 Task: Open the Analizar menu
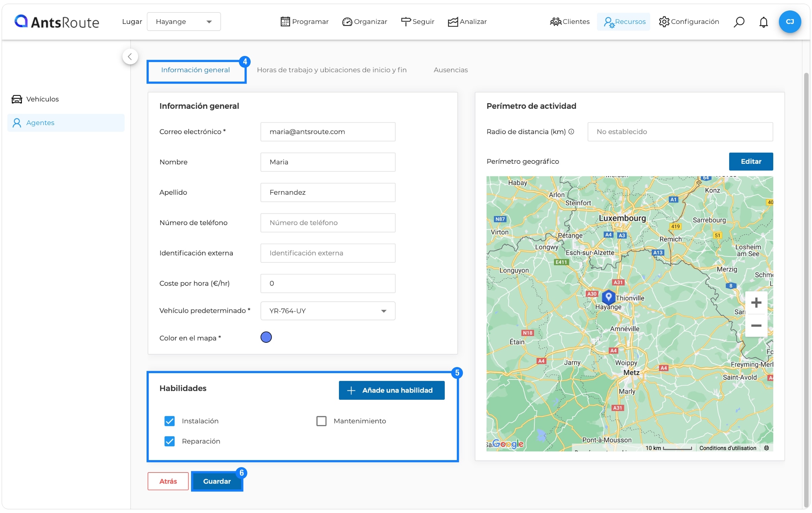click(x=467, y=22)
